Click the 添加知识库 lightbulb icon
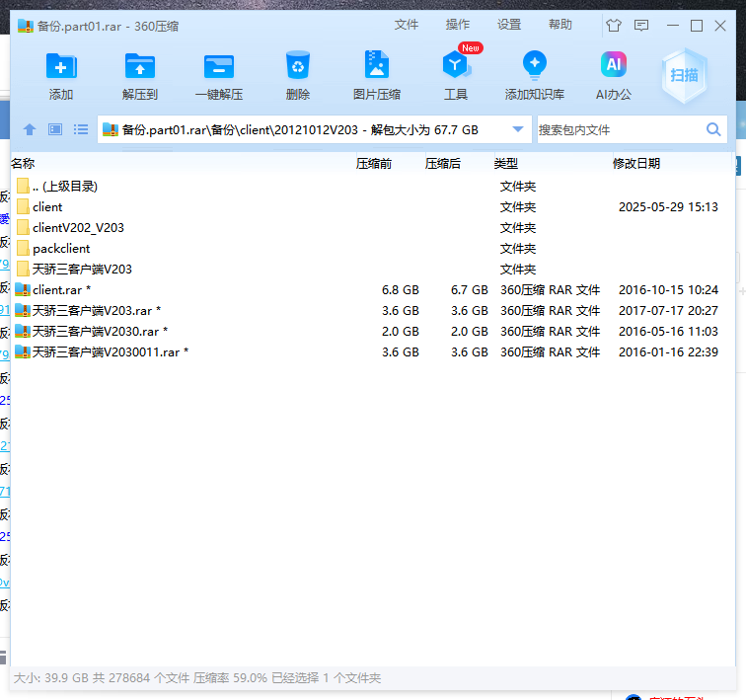This screenshot has height=700, width=746. [x=535, y=65]
